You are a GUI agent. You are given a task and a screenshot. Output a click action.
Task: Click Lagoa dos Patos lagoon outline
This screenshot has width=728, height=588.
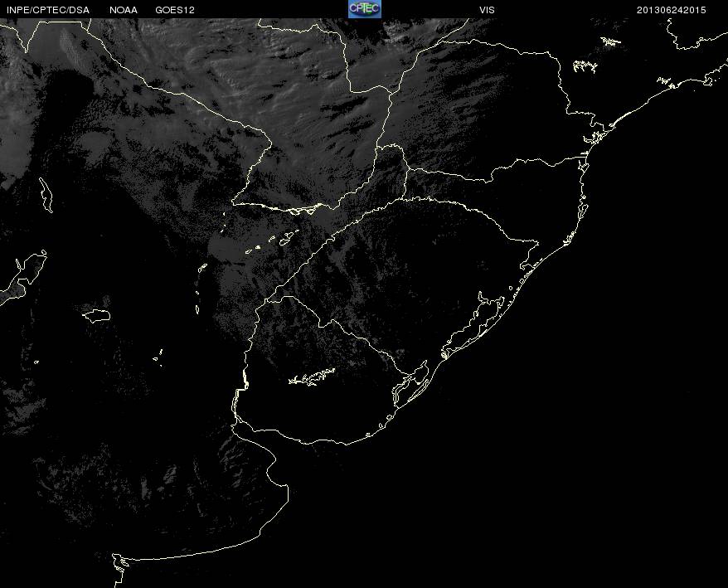473,323
